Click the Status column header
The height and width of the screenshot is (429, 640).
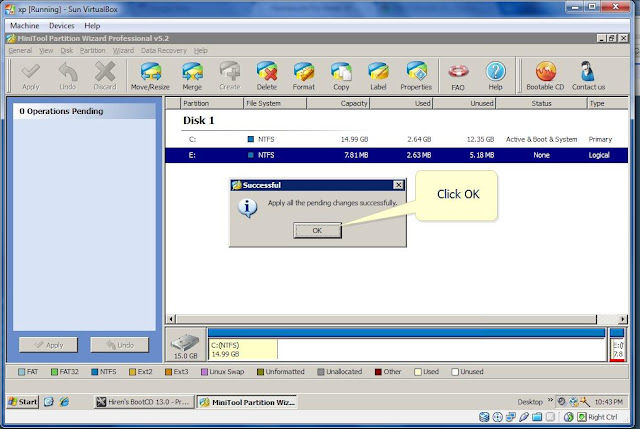(541, 103)
